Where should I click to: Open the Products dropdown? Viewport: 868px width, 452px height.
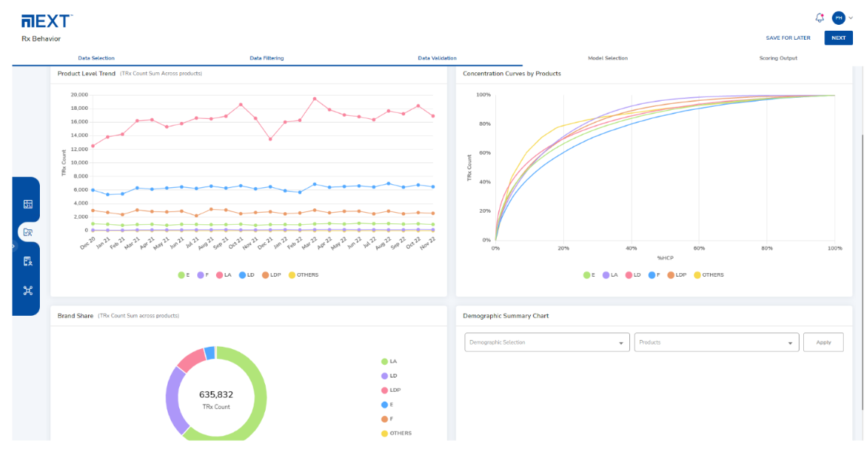coord(716,342)
